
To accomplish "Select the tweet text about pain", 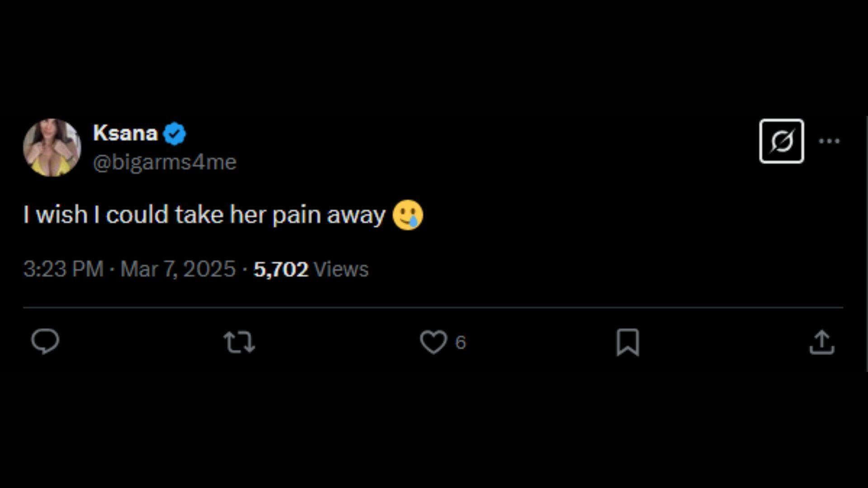I will point(204,215).
